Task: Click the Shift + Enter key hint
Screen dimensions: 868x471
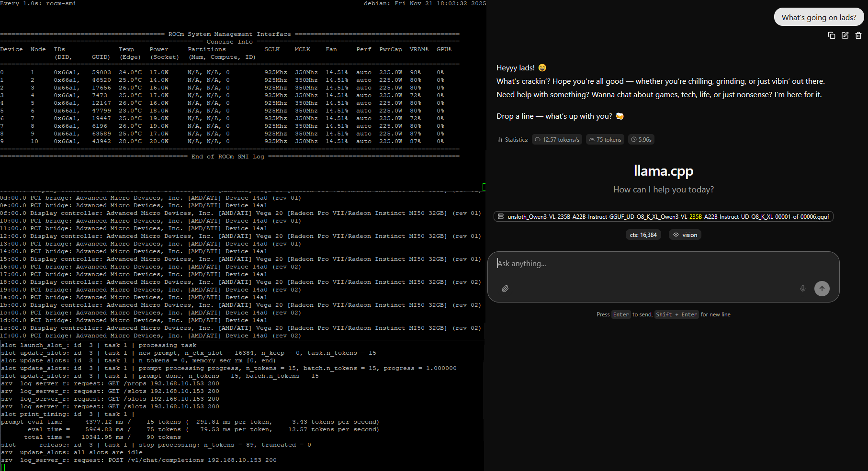Action: click(676, 314)
